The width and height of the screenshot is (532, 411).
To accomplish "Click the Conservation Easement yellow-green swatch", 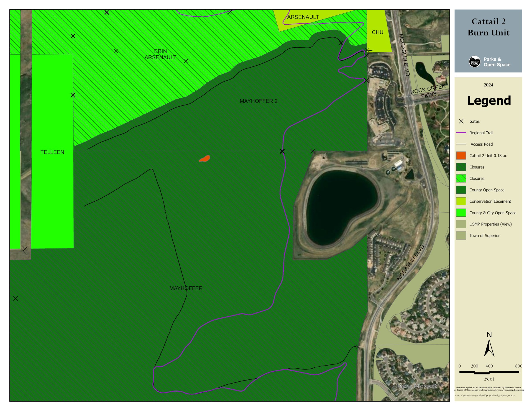I will point(461,201).
